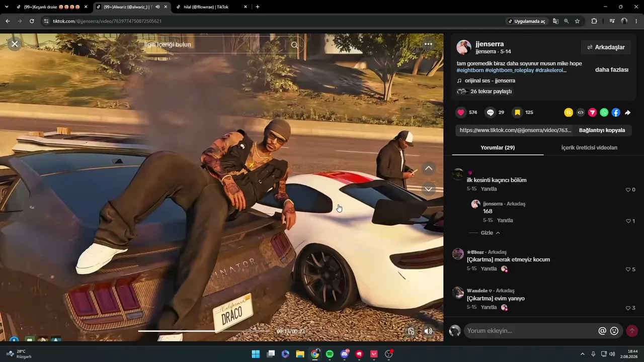Expand the caption with 'daha fazlası'
This screenshot has width=644, height=362.
(612, 70)
